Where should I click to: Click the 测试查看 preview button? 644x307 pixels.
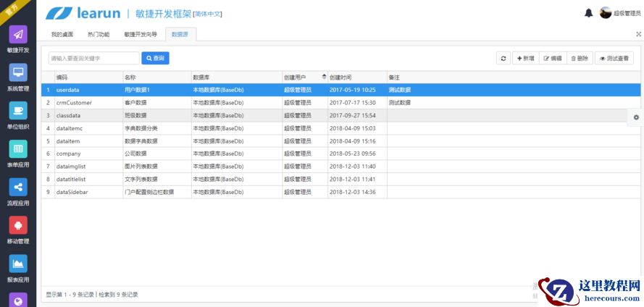tap(614, 59)
